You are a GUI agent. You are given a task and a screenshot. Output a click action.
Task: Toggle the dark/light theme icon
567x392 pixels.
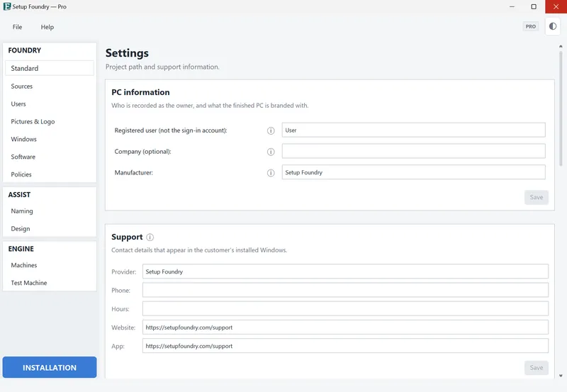coord(553,26)
